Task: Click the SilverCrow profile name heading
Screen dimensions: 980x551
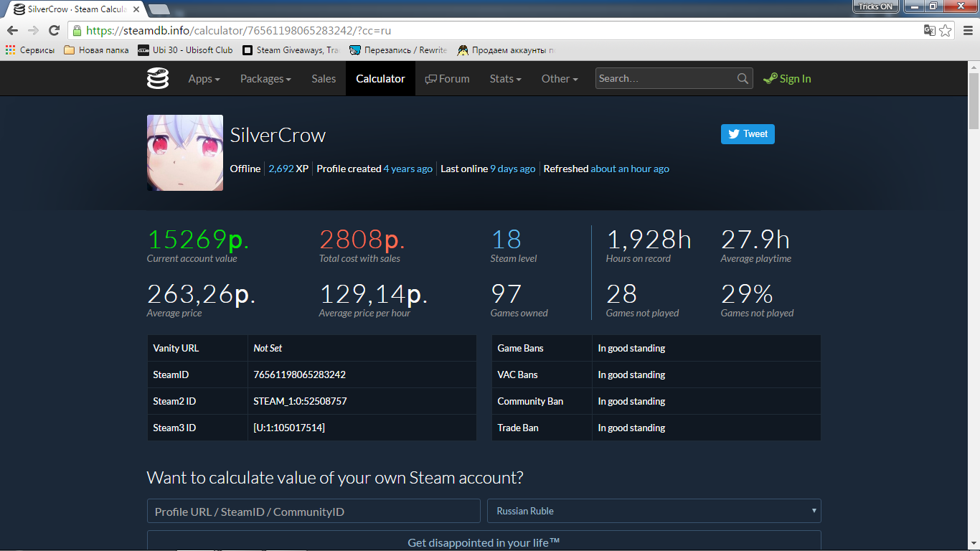Action: click(278, 135)
